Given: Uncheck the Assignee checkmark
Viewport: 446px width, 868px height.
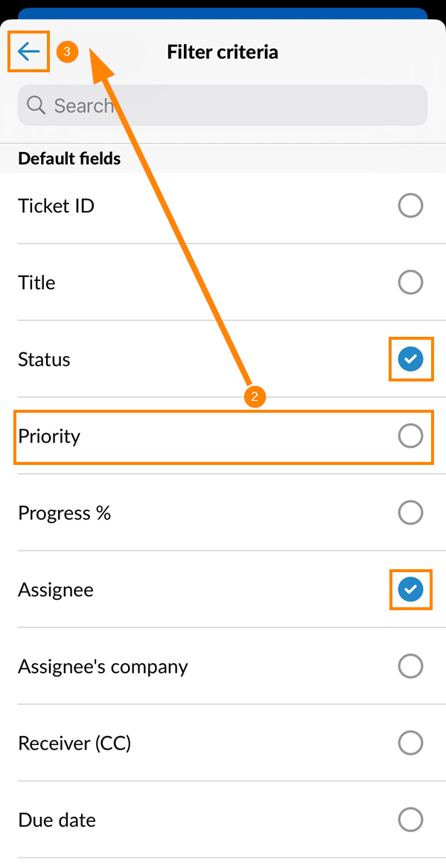Looking at the screenshot, I should click(x=410, y=589).
